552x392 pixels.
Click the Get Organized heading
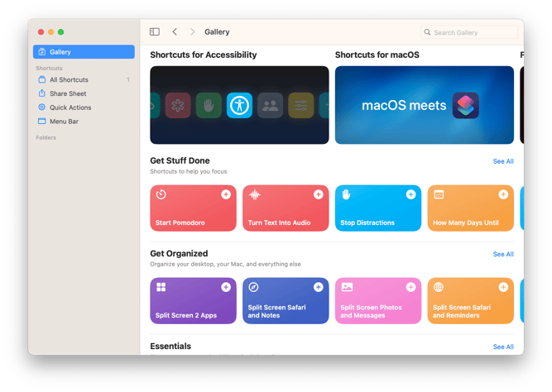179,253
